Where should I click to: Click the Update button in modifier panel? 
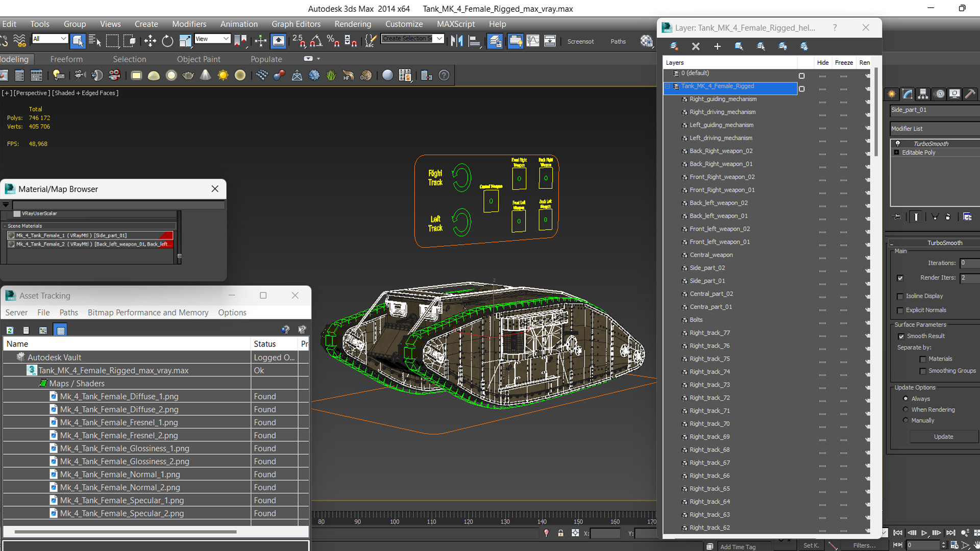click(x=942, y=437)
